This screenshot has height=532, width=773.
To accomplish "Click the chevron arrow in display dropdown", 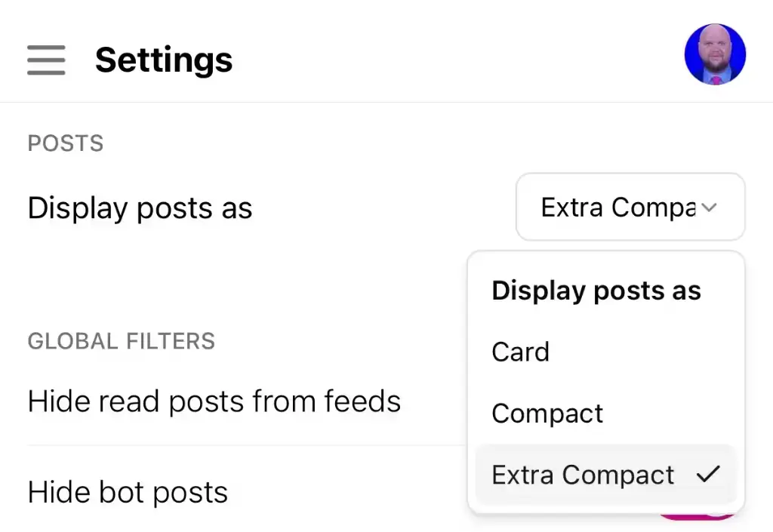I will coord(708,208).
